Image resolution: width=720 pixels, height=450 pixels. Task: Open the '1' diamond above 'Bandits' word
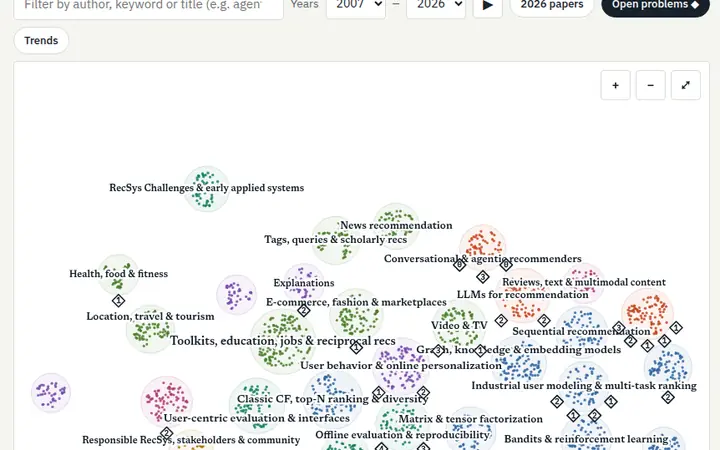573,416
